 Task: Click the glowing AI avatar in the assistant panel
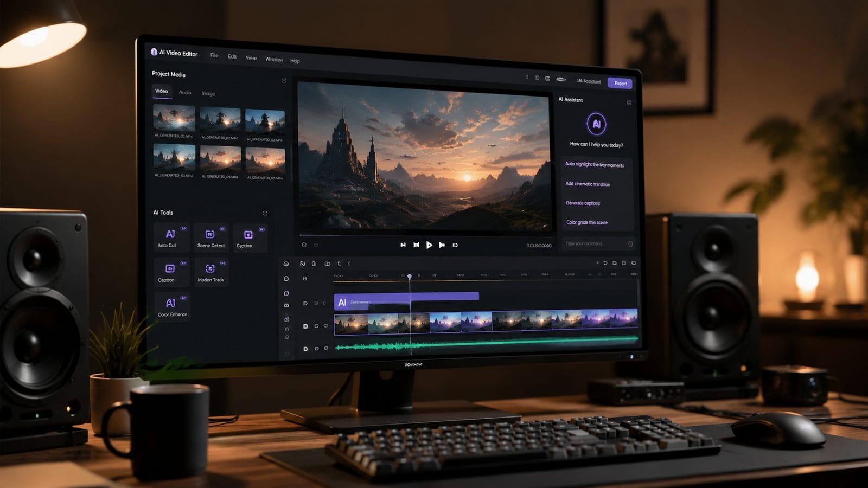click(x=596, y=124)
